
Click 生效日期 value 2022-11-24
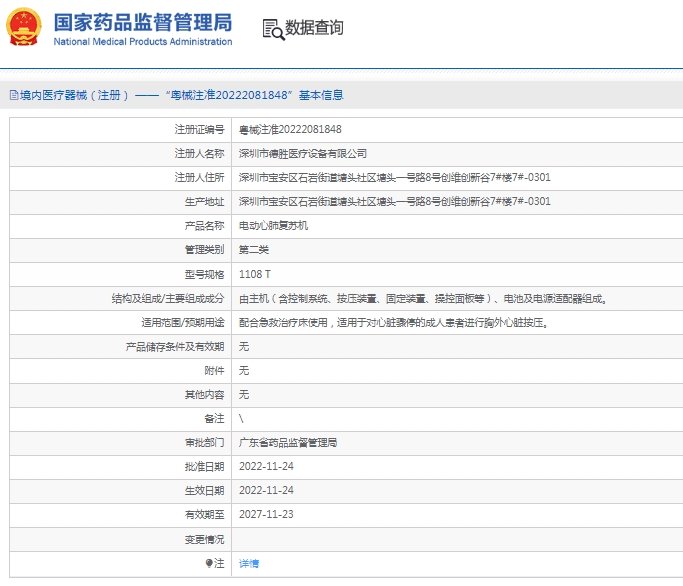click(x=266, y=490)
